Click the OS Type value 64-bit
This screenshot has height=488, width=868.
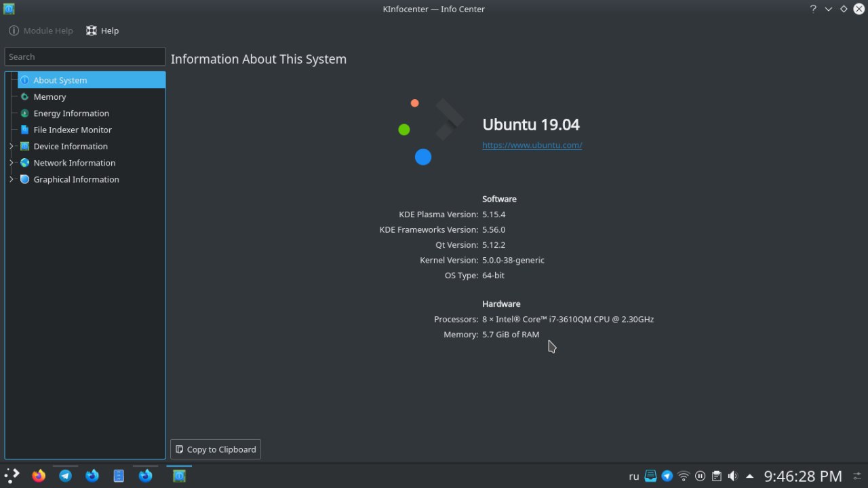click(493, 276)
